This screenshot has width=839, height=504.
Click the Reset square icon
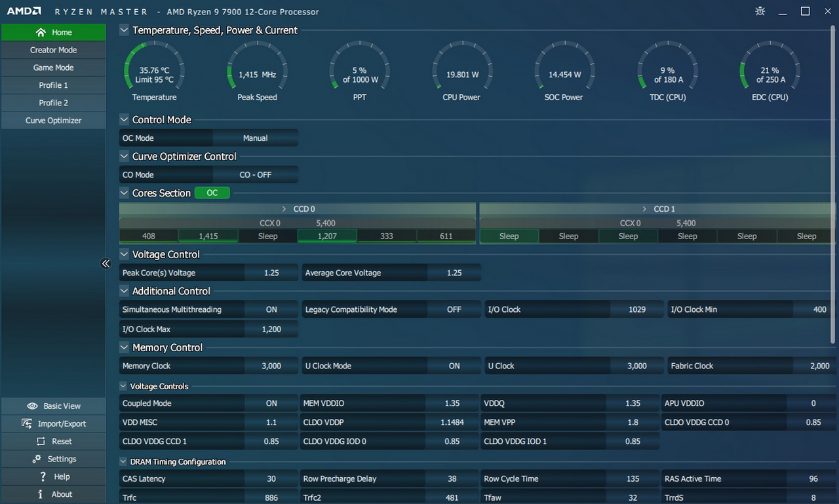point(41,442)
